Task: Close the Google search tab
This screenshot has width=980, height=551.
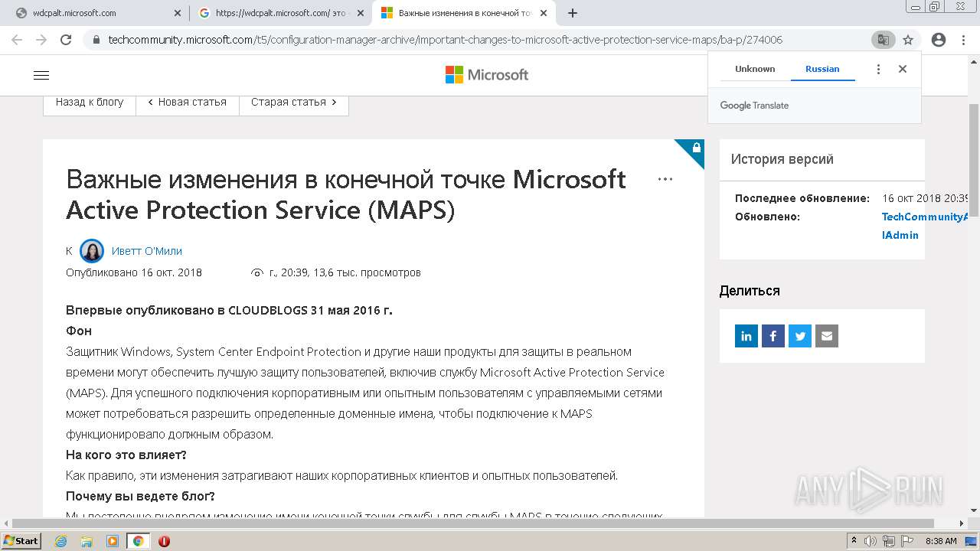Action: 361,13
